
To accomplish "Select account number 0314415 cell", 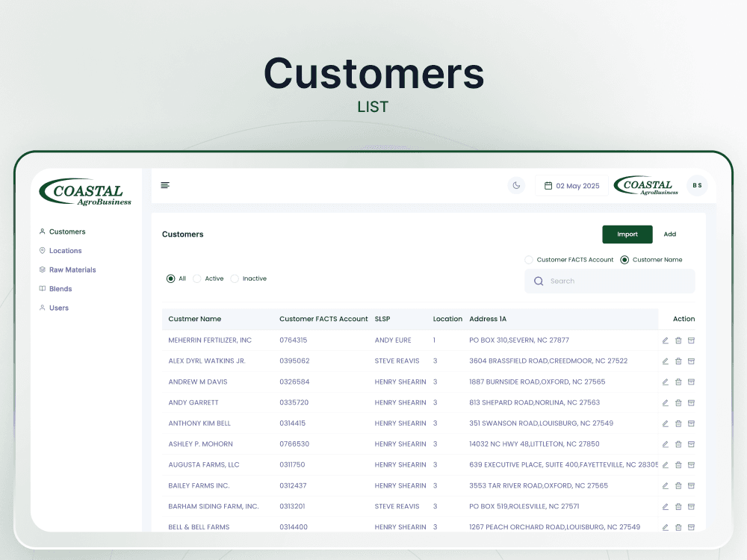I will 293,423.
